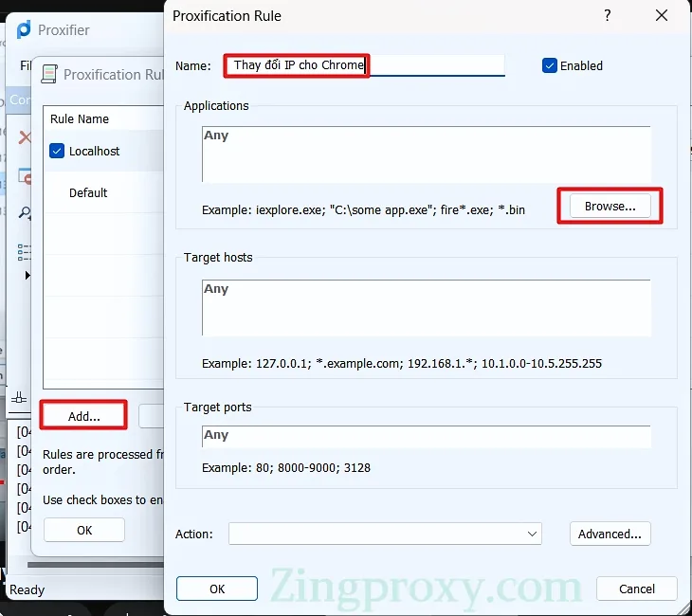Click the magnifier icon in Proxifier sidebar
Screen dimensions: 692x616
(x=25, y=213)
